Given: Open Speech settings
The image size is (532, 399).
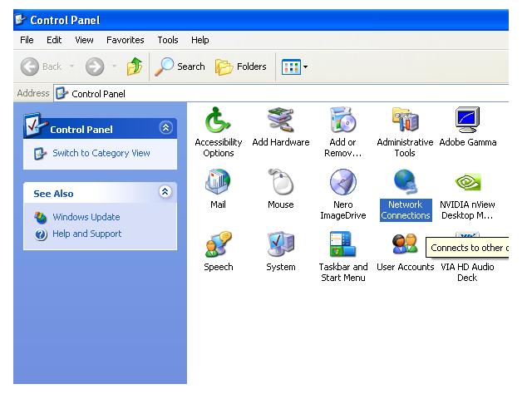Looking at the screenshot, I should [x=218, y=246].
